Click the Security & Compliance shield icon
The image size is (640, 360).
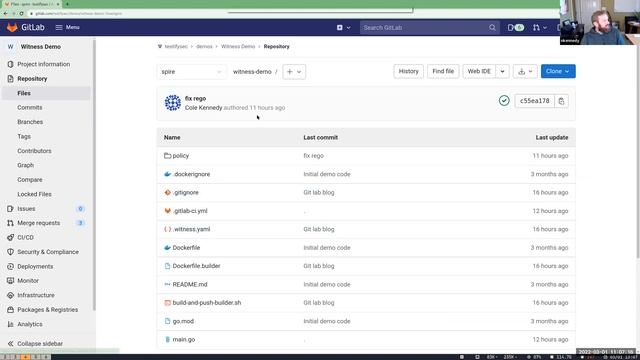point(10,252)
